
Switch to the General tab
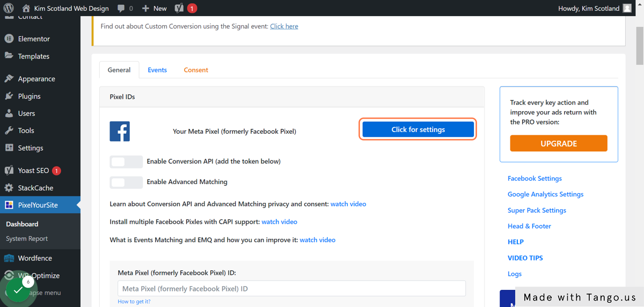[x=119, y=70]
